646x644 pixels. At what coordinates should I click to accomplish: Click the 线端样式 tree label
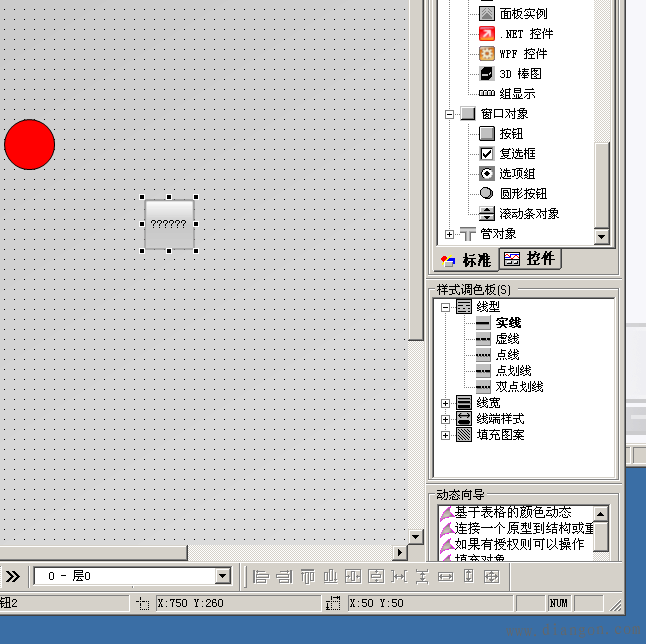pyautogui.click(x=500, y=419)
